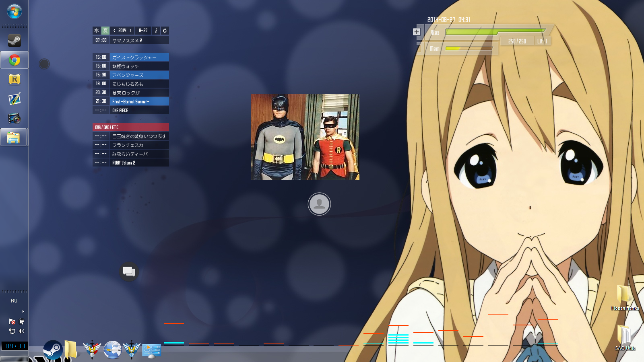Click the 水 weekday button
The image size is (644, 362).
97,31
